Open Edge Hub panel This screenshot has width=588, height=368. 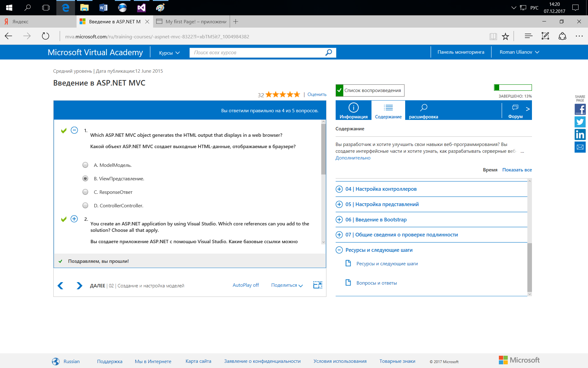[x=528, y=36]
